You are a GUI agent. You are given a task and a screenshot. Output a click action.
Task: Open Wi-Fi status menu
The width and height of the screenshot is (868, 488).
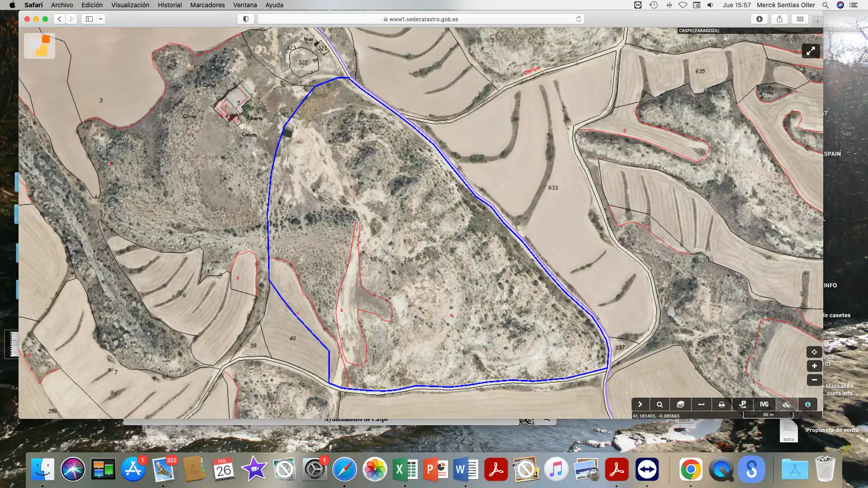(683, 5)
